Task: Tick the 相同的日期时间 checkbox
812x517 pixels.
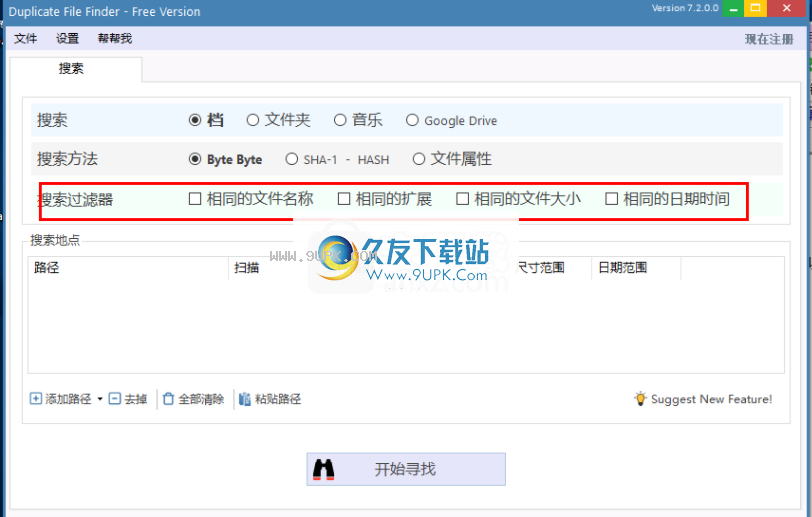Action: (x=612, y=199)
